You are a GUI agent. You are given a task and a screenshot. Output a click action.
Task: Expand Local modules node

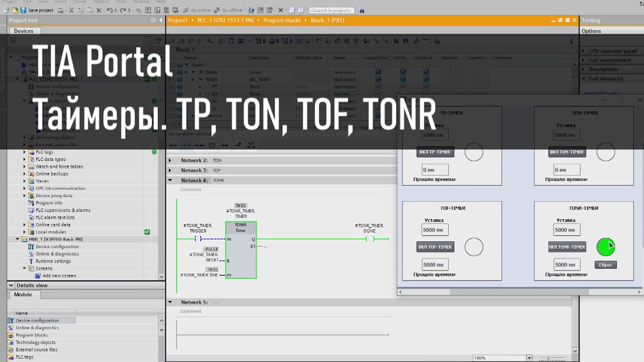click(24, 232)
